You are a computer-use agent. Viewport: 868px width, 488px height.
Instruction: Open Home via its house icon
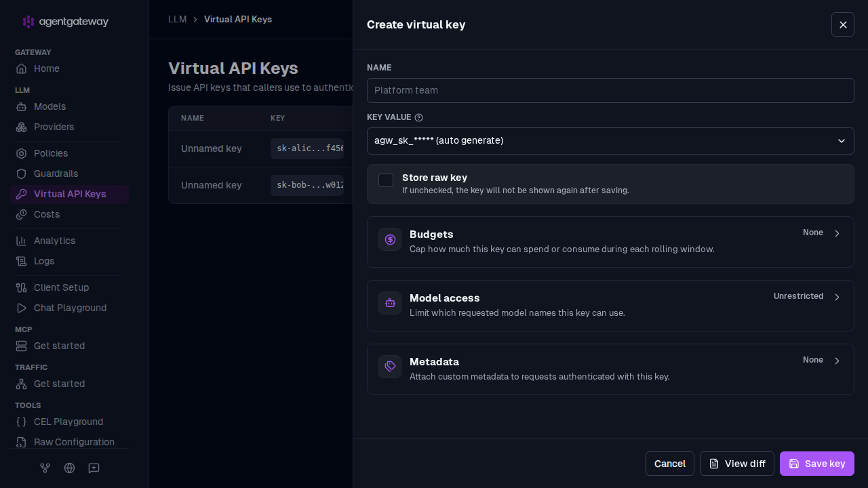[21, 68]
